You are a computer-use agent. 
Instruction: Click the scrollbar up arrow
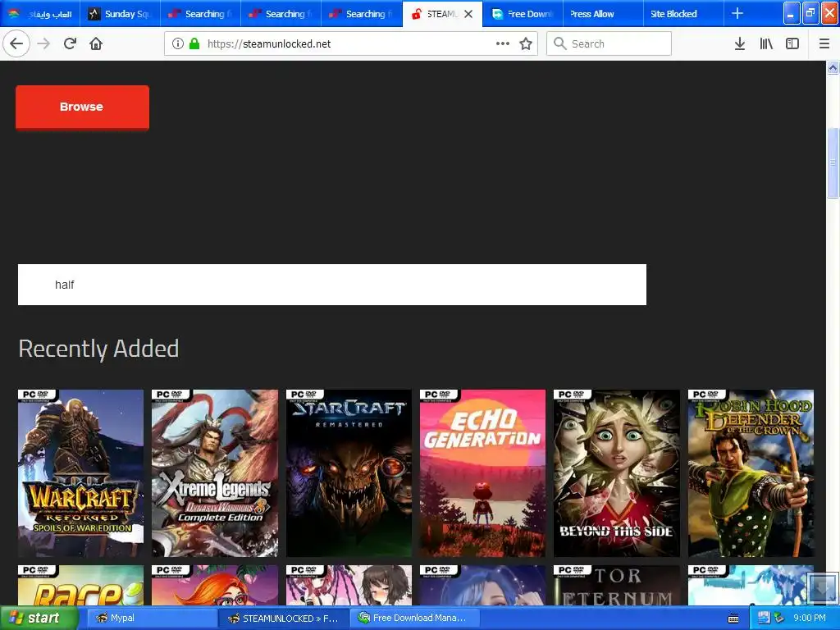[833, 67]
